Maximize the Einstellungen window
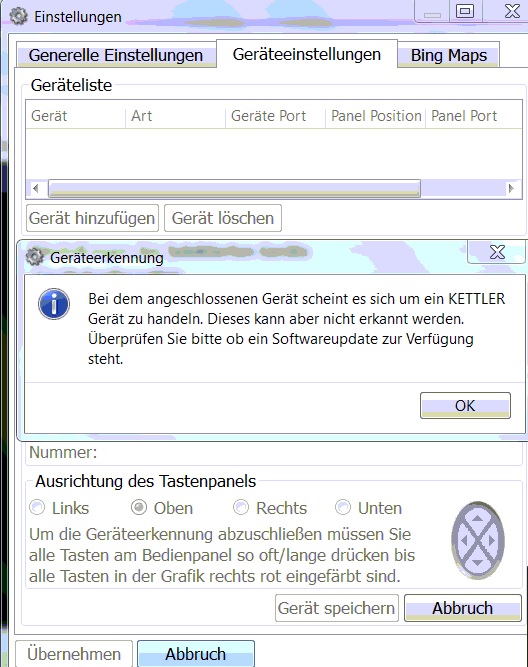The height and width of the screenshot is (667, 528). [x=465, y=11]
